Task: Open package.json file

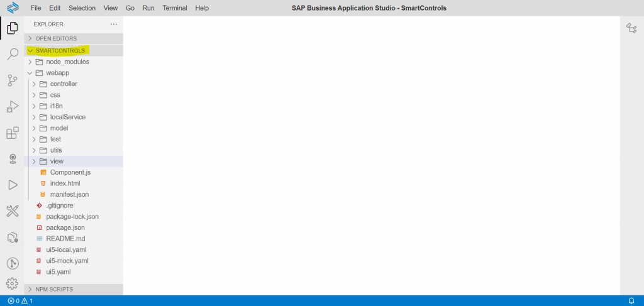Action: [74, 227]
